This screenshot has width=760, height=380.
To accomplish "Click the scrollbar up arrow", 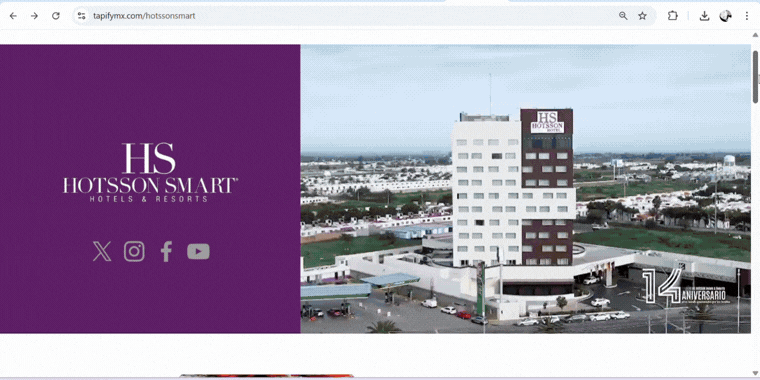I will click(755, 35).
